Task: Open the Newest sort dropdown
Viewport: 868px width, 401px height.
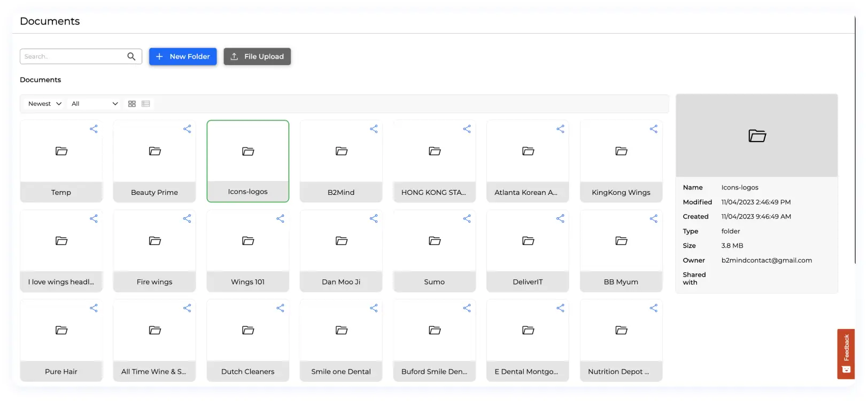Action: pos(45,104)
